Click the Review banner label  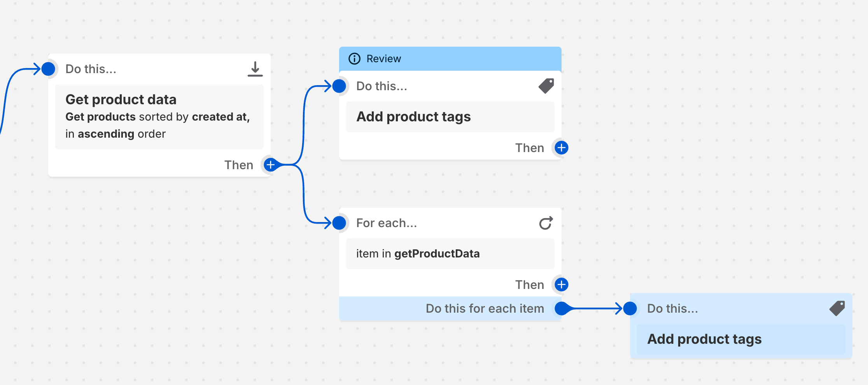pyautogui.click(x=383, y=59)
